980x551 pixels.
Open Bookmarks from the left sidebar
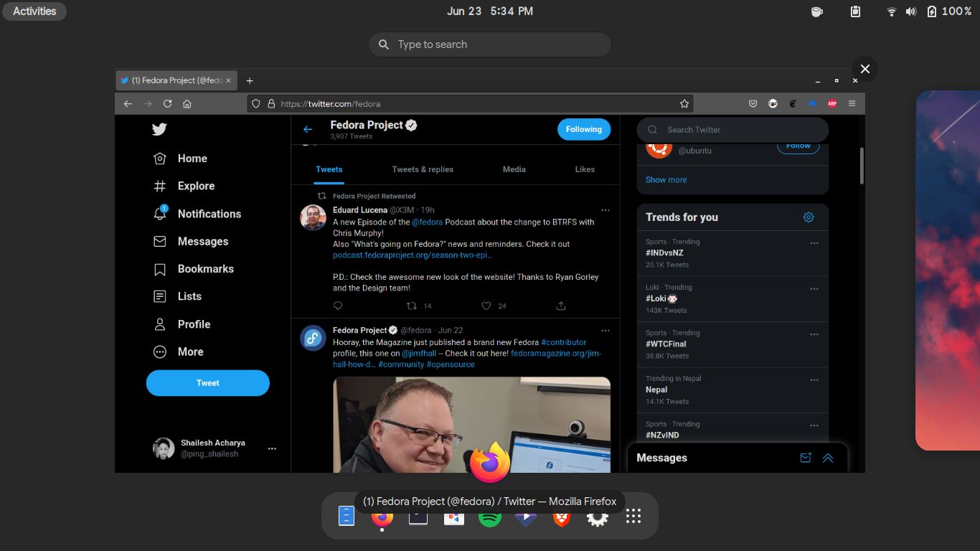205,268
